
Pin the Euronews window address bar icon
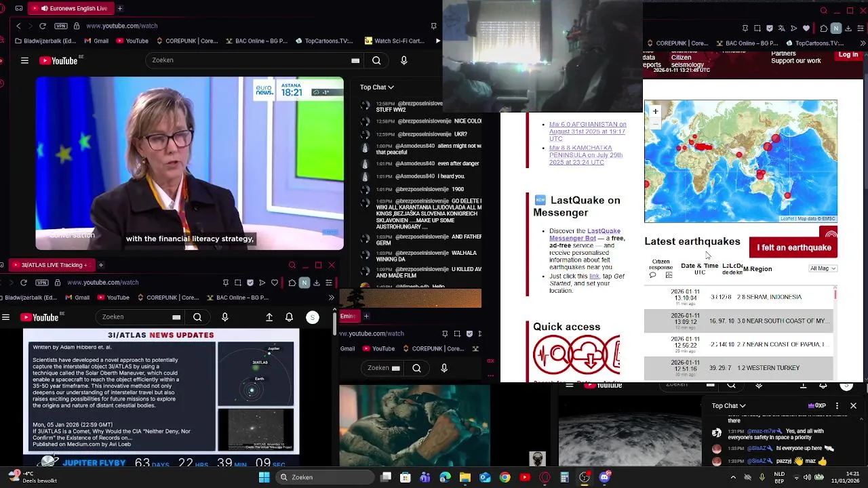click(x=433, y=26)
